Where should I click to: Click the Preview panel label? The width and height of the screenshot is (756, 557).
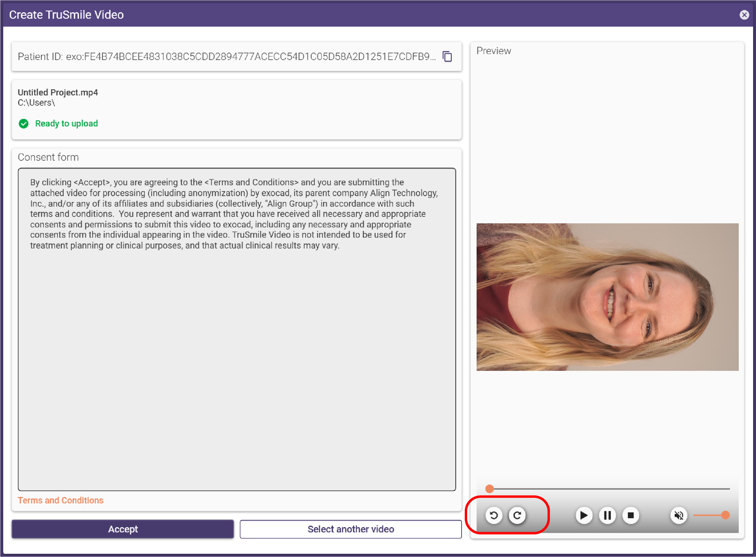[x=494, y=51]
